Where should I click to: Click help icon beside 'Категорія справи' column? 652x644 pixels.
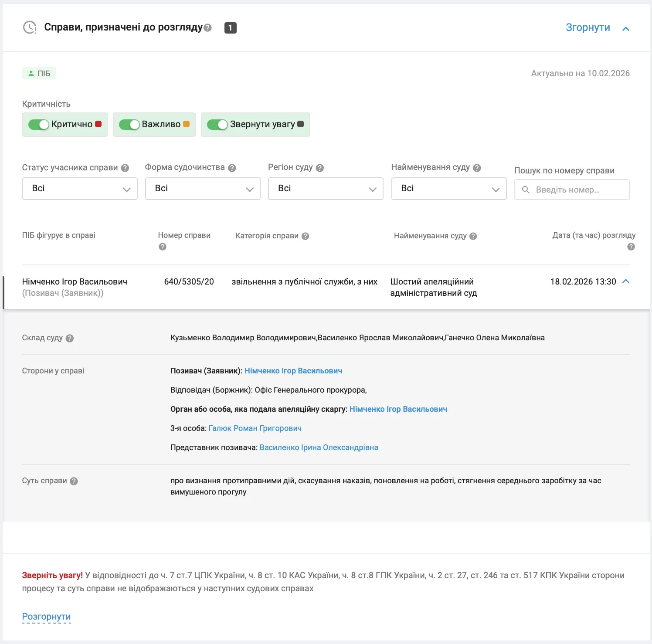pyautogui.click(x=305, y=236)
